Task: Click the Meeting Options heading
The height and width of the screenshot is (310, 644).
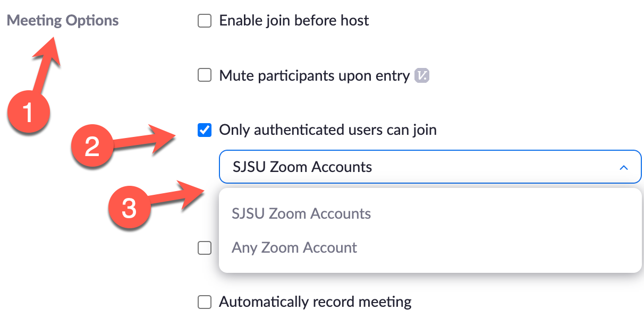Action: tap(62, 20)
